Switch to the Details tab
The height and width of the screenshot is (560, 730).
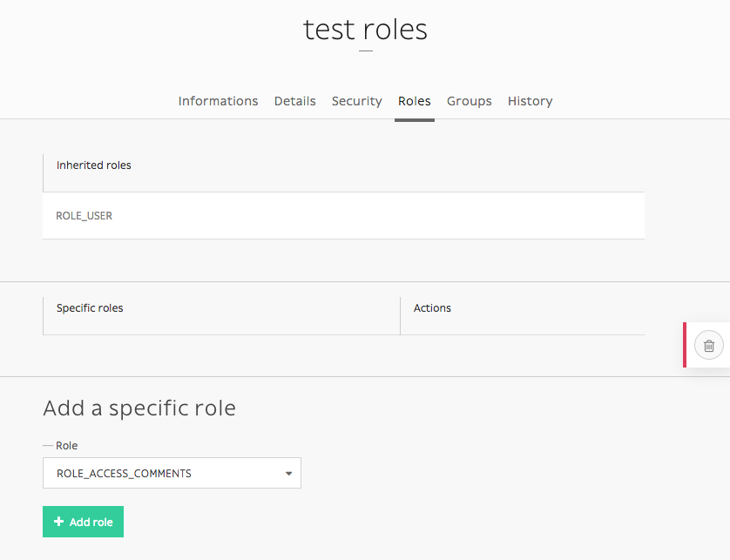point(294,101)
